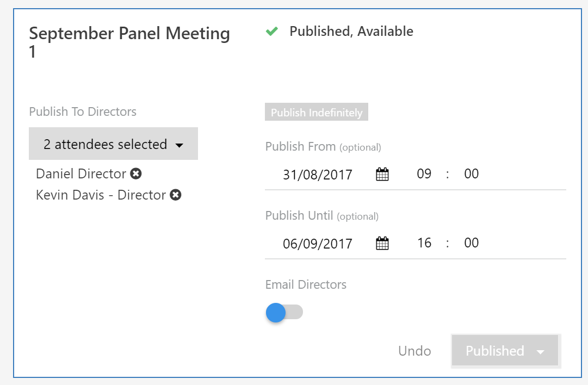Click the green Published checkmark icon

tap(272, 32)
